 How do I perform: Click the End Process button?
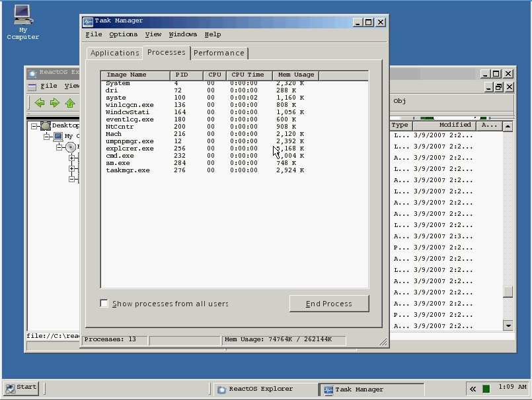click(x=328, y=304)
